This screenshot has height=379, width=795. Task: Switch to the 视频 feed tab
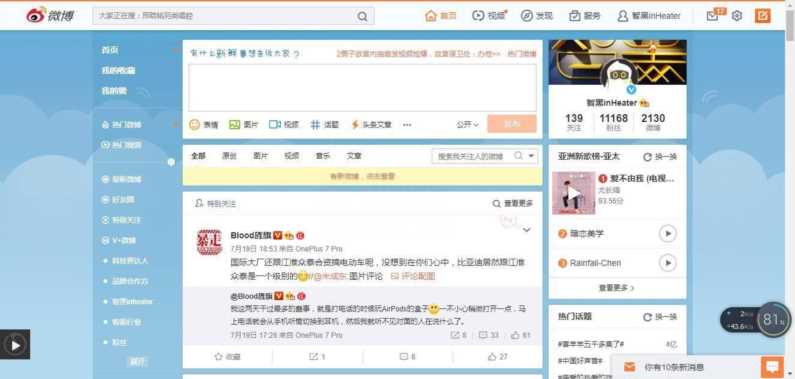pos(292,156)
